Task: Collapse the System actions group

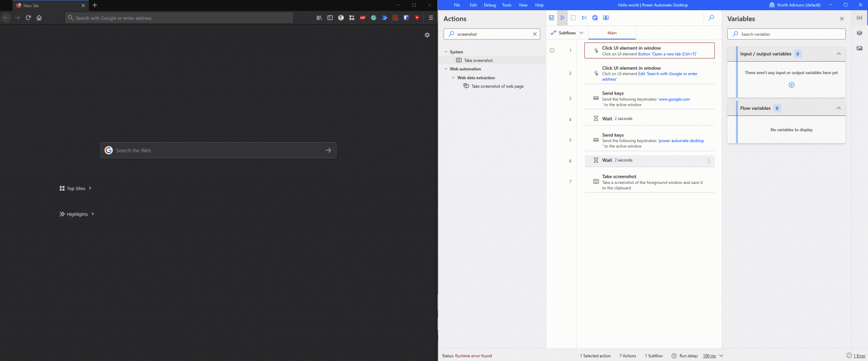Action: click(445, 51)
